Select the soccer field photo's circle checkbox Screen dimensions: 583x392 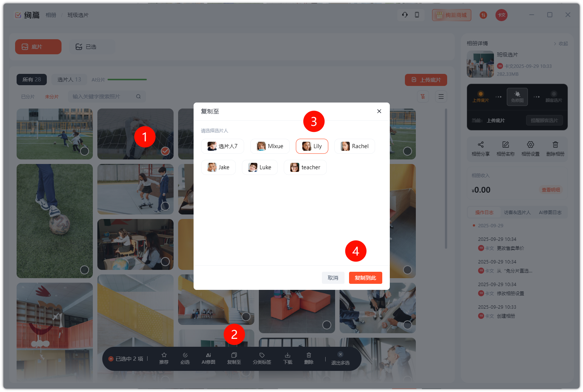tap(85, 151)
